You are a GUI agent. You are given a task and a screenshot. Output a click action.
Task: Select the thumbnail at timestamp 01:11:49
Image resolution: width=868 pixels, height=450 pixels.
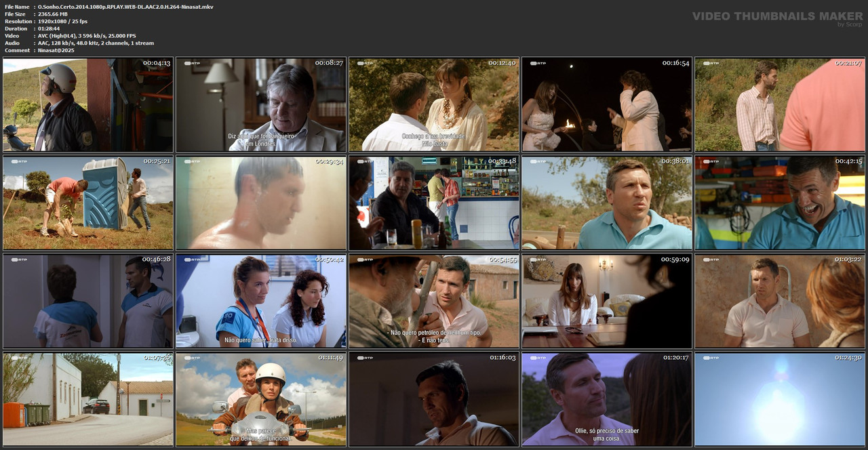pyautogui.click(x=261, y=399)
